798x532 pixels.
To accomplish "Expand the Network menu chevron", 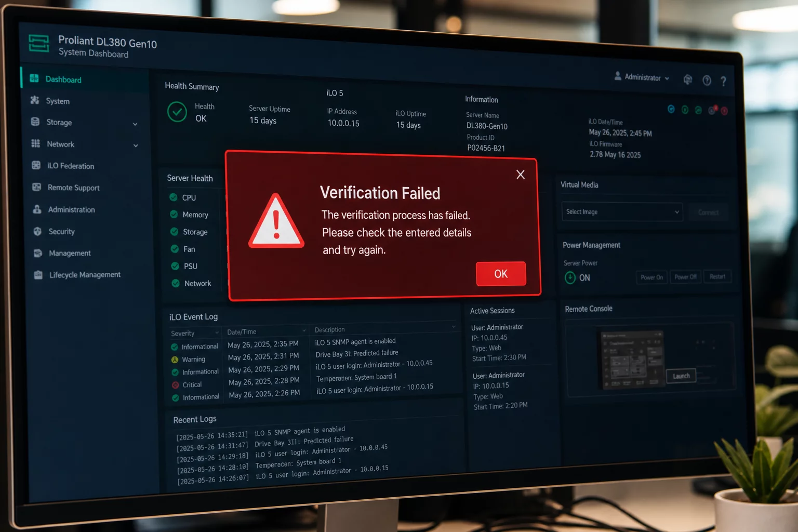I will point(136,146).
